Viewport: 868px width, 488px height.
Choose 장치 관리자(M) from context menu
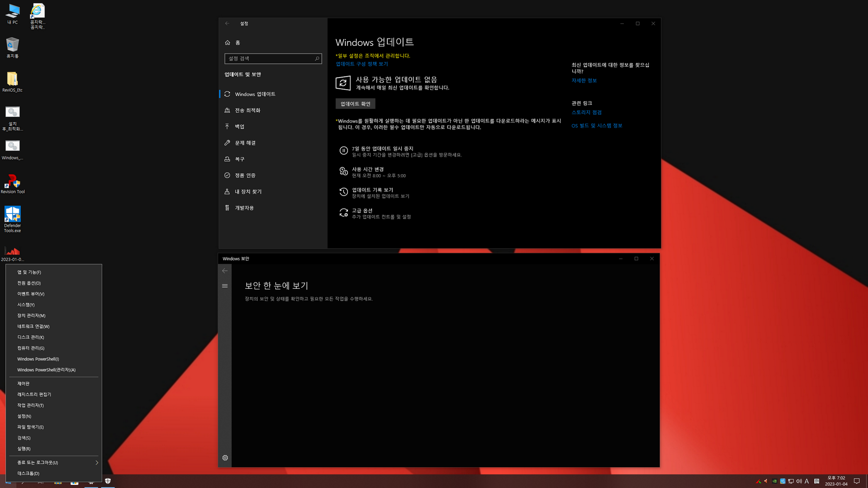(x=54, y=315)
